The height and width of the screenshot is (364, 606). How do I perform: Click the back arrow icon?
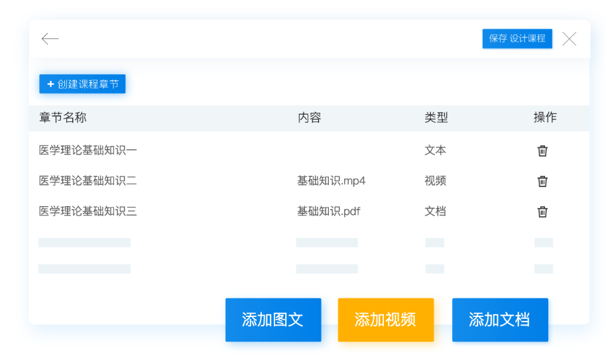(50, 39)
